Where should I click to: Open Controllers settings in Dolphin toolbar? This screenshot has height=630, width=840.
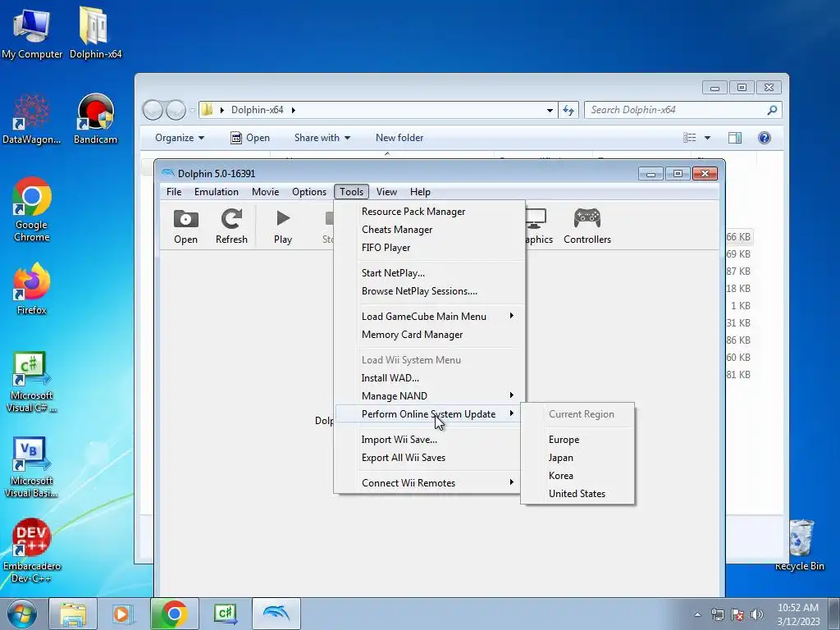pyautogui.click(x=587, y=226)
